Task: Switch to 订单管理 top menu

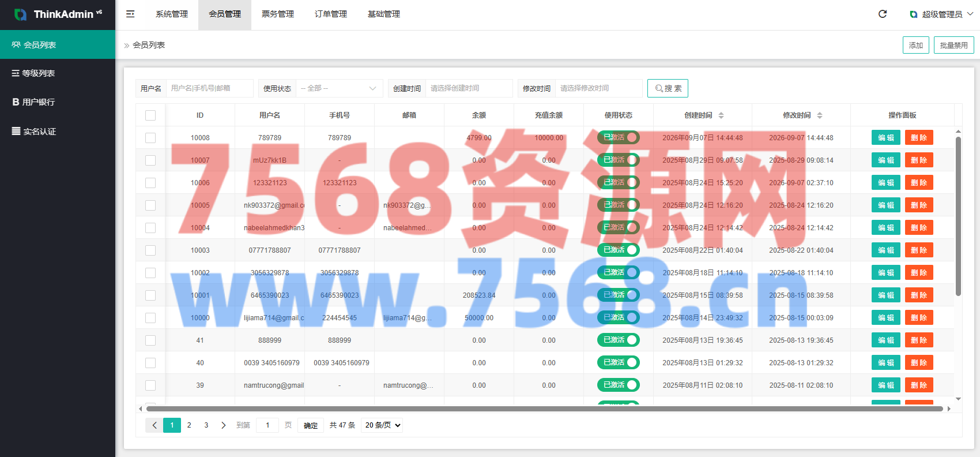Action: [331, 14]
